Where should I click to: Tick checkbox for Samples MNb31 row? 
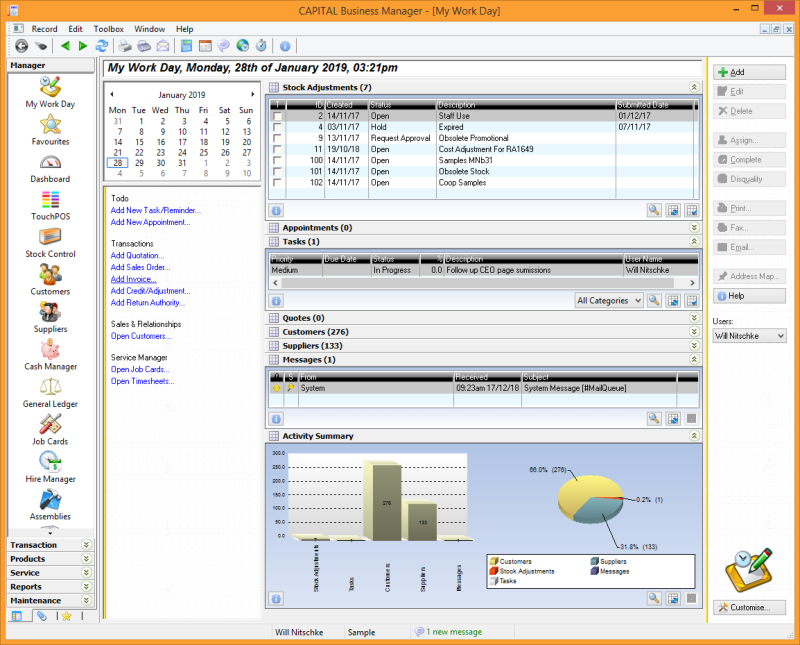[x=277, y=161]
